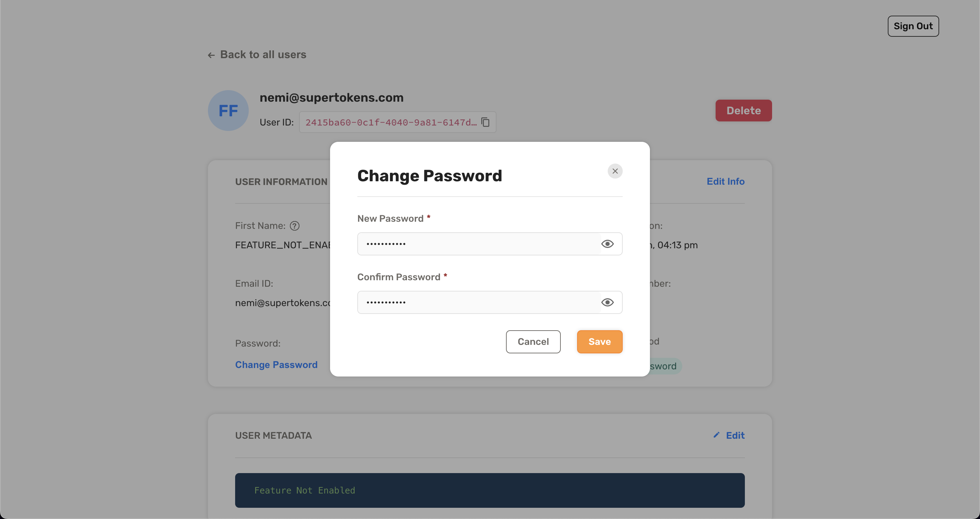This screenshot has width=980, height=519.
Task: Click the copy User ID icon
Action: [486, 122]
